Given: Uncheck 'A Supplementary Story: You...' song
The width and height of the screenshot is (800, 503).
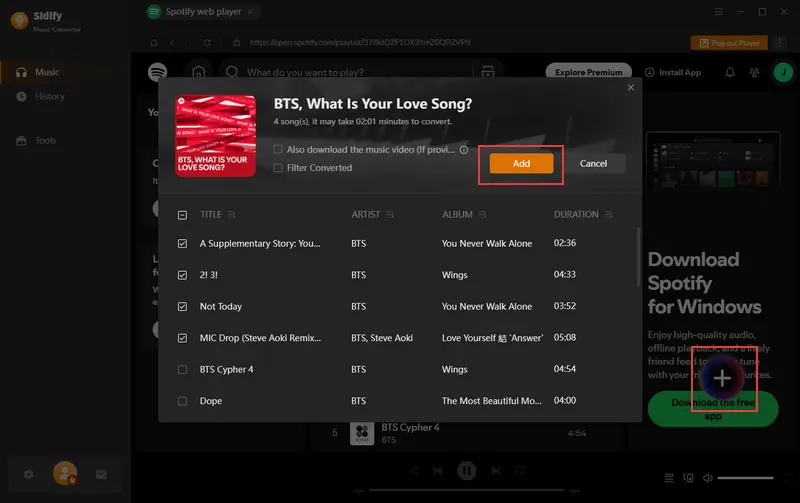Looking at the screenshot, I should click(182, 243).
